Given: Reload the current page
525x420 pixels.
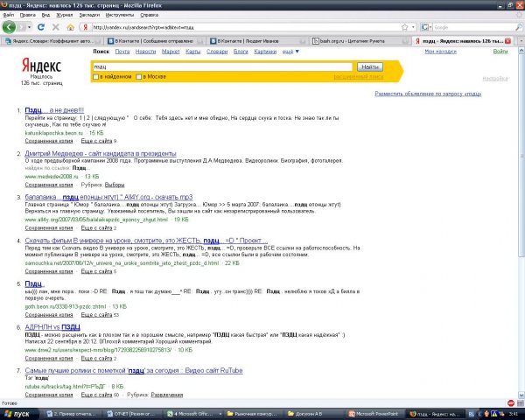Looking at the screenshot, I should tap(41, 27).
